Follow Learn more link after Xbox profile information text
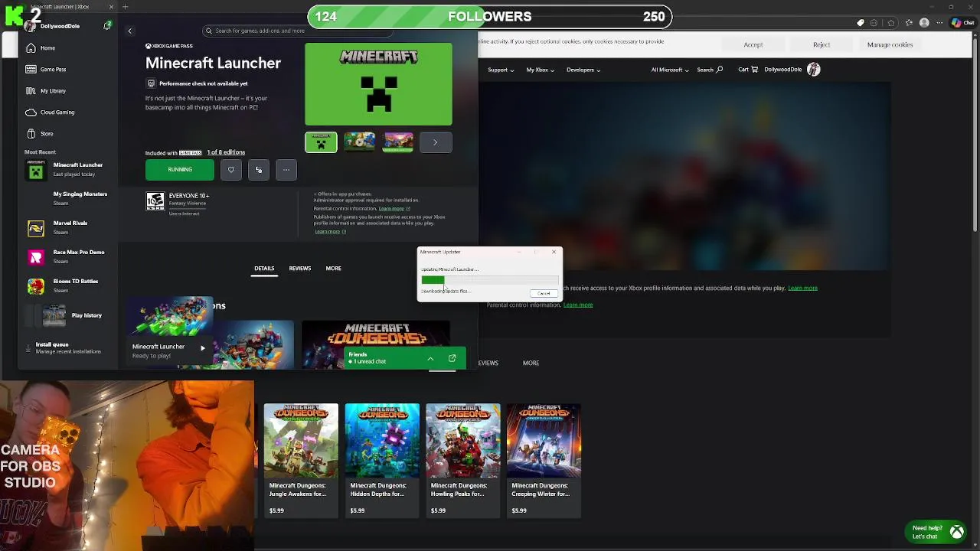The width and height of the screenshot is (980, 551). click(802, 288)
